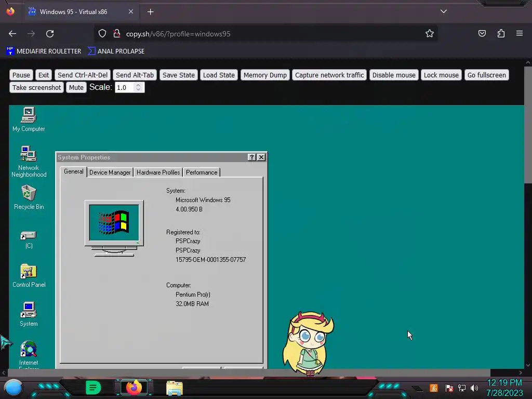532x399 pixels.
Task: Click the Go fullscreen button
Action: pyautogui.click(x=486, y=75)
